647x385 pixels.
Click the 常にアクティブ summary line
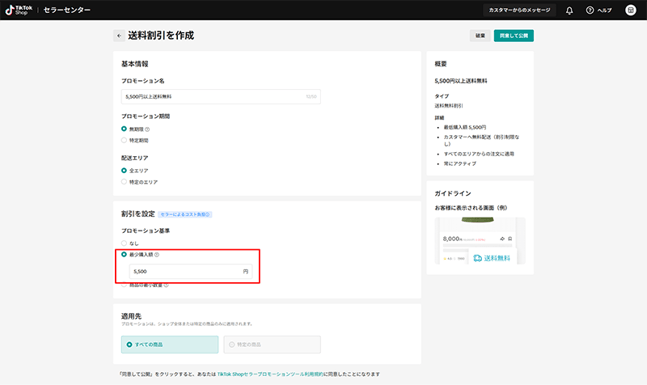click(x=460, y=164)
